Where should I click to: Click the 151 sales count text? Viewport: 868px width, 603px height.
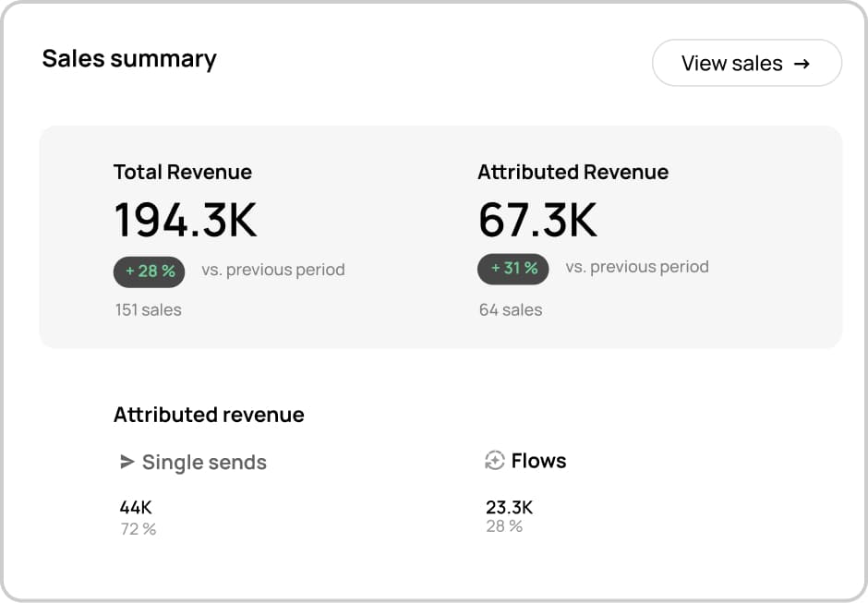tap(148, 309)
